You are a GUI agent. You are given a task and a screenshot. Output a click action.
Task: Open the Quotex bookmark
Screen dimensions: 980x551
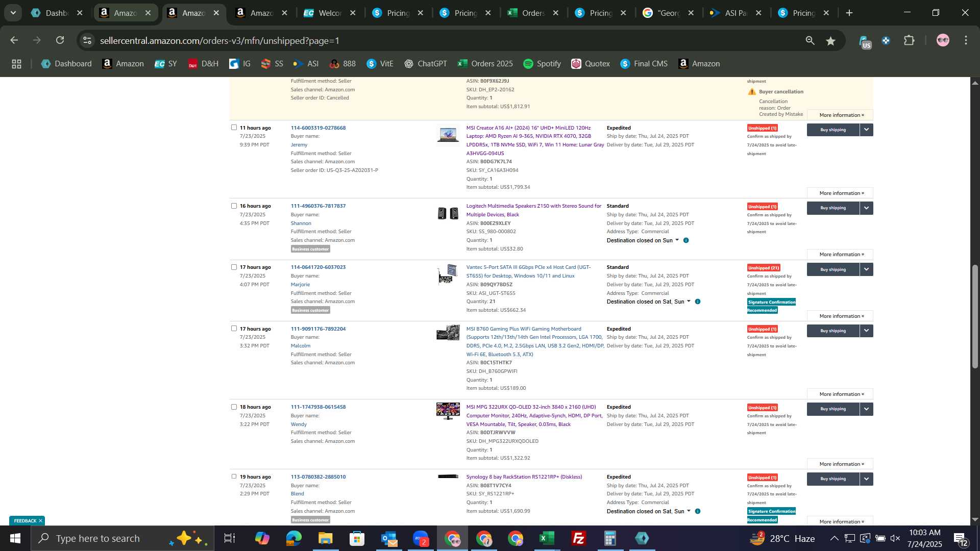[591, 64]
